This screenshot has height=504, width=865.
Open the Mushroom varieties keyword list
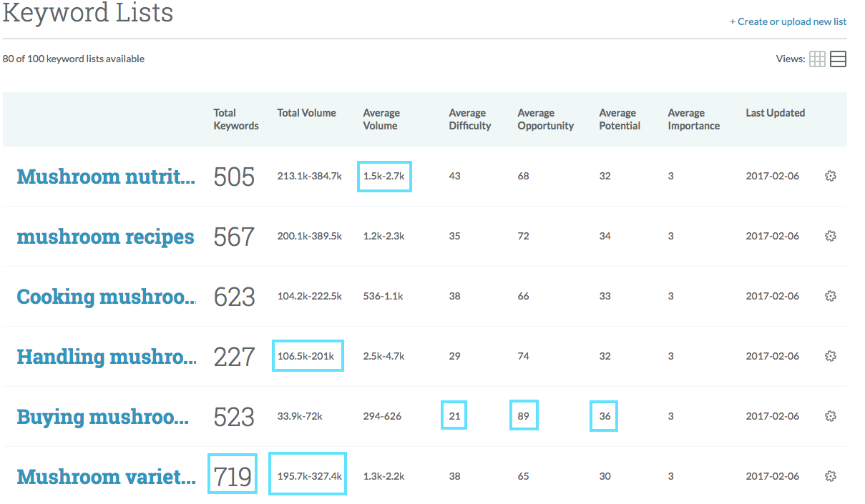(x=105, y=477)
